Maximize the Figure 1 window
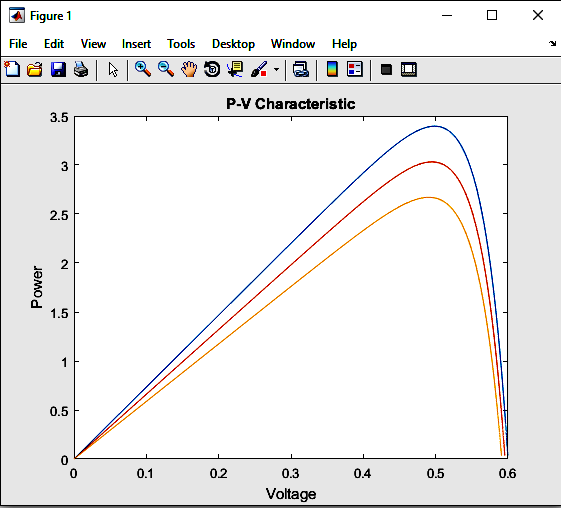 (492, 15)
